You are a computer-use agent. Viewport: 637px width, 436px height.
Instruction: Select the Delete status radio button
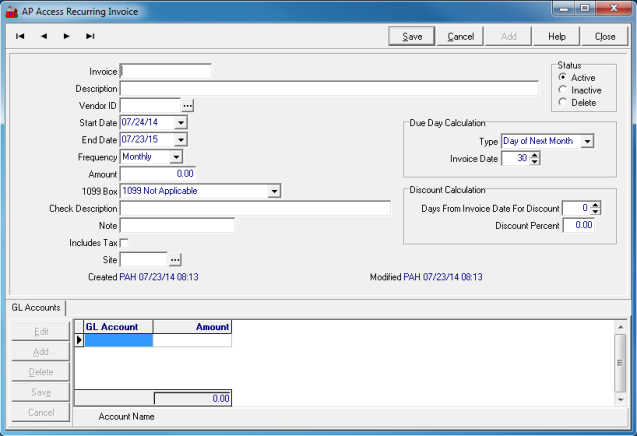pyautogui.click(x=563, y=102)
